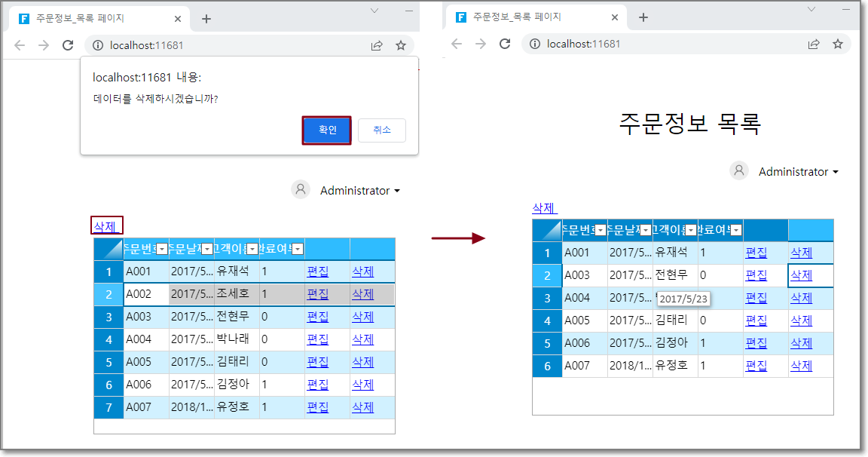Bookmark the page with the left window's star
This screenshot has height=457, width=868.
point(401,45)
